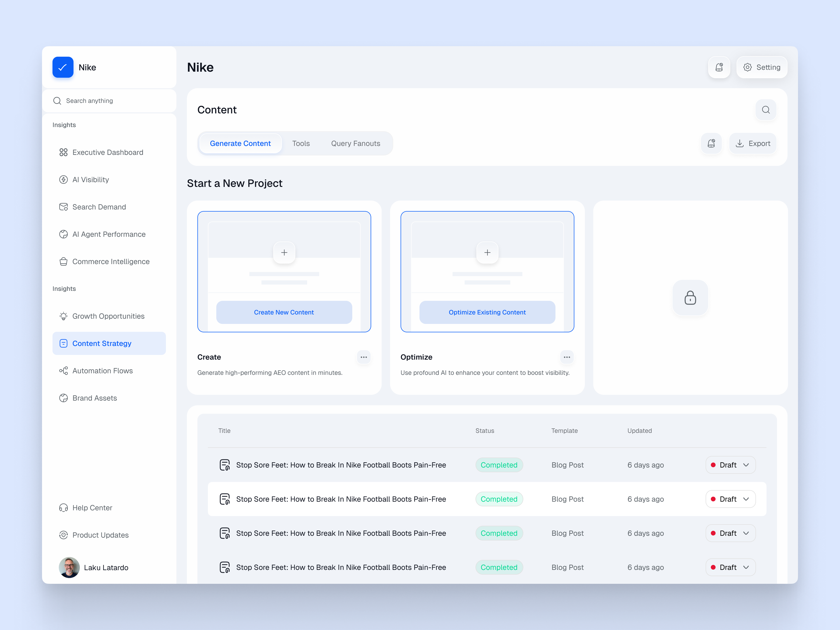Image resolution: width=840 pixels, height=630 pixels.
Task: Click the Commerce Intelligence basket icon
Action: [x=64, y=262]
